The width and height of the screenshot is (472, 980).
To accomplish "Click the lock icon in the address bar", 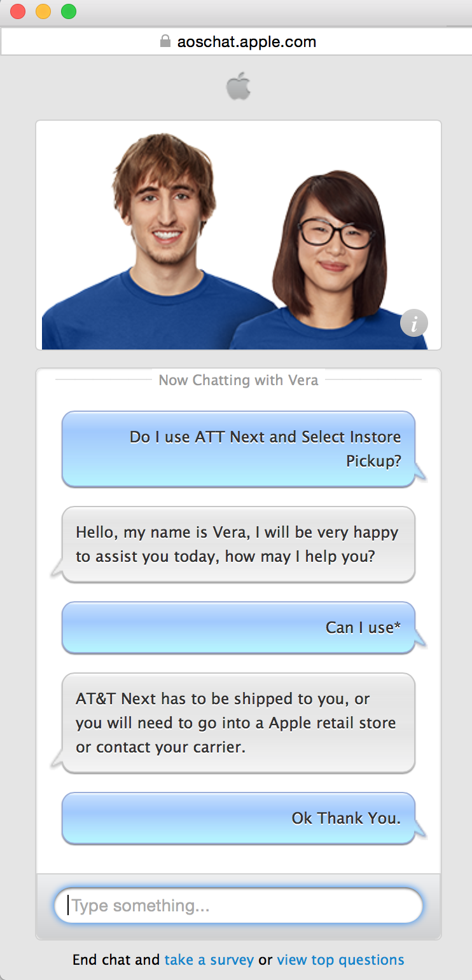I will [x=165, y=42].
